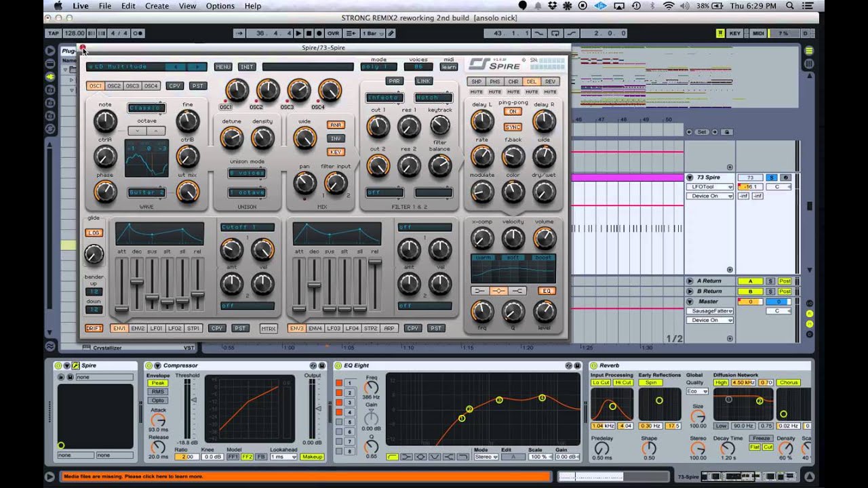Image resolution: width=868 pixels, height=488 pixels.
Task: Click the ENV1 att fader
Action: pos(121,308)
